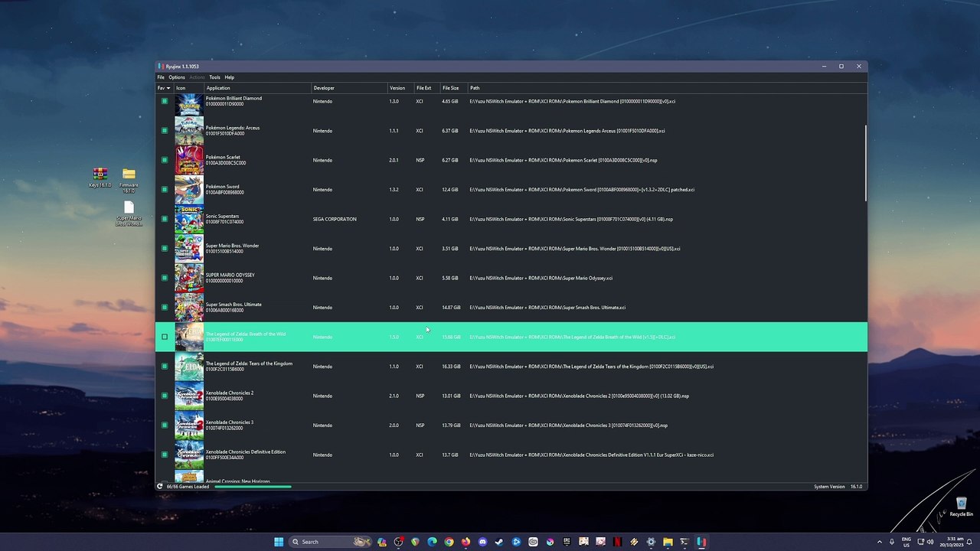Screen dimensions: 980x551
Task: Toggle favorite for Pokémon Sword
Action: (164, 190)
